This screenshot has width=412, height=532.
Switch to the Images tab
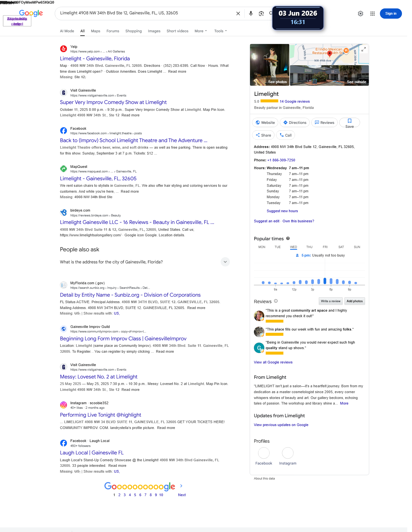(154, 31)
